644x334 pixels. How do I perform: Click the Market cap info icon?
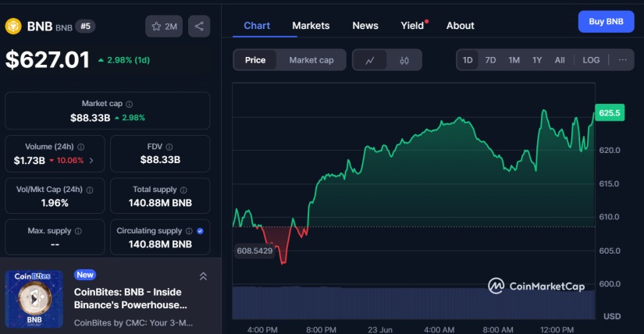click(x=129, y=105)
